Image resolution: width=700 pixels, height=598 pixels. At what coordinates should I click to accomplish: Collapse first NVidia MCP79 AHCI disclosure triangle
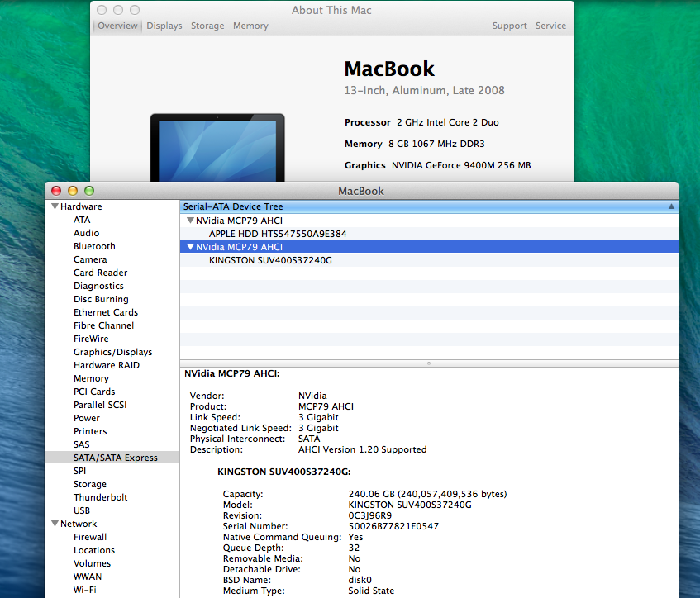coord(191,221)
